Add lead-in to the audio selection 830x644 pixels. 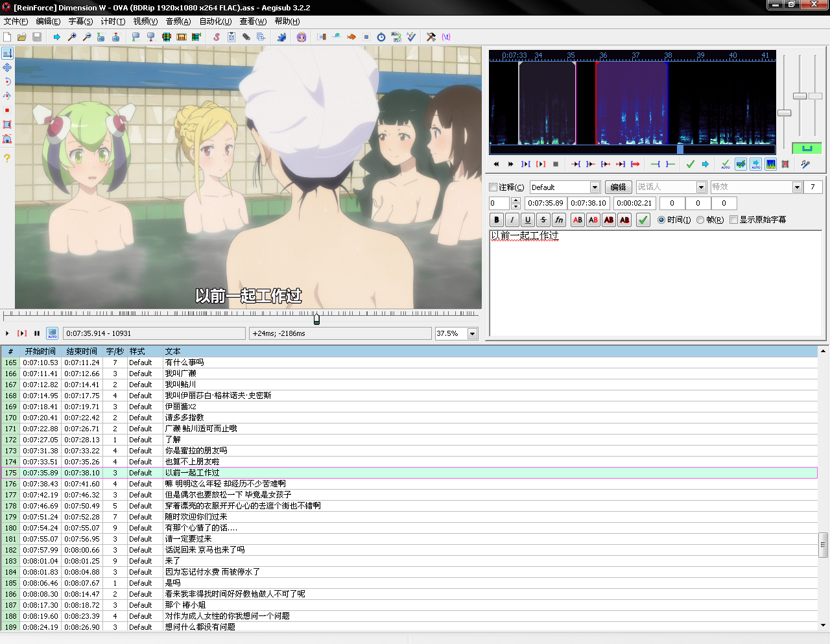[656, 164]
